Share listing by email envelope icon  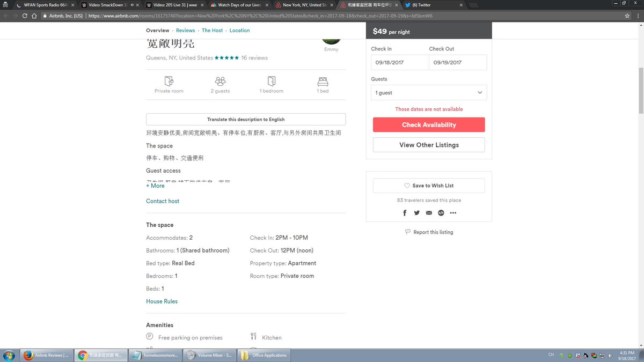click(x=429, y=213)
